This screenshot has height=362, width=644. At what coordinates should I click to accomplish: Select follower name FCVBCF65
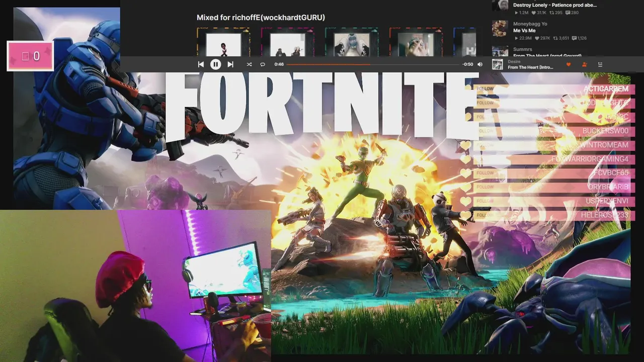coord(611,173)
